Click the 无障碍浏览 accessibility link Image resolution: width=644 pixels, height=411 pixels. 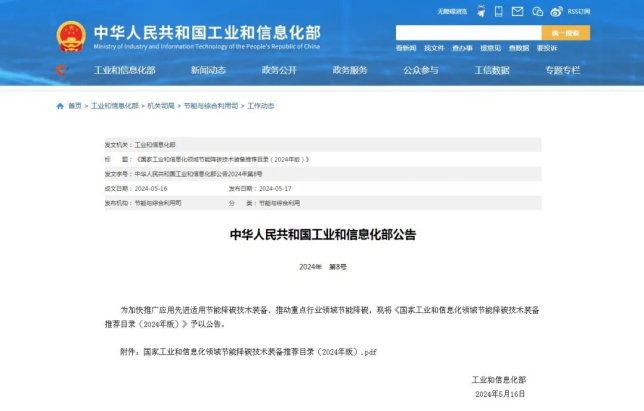(x=452, y=12)
